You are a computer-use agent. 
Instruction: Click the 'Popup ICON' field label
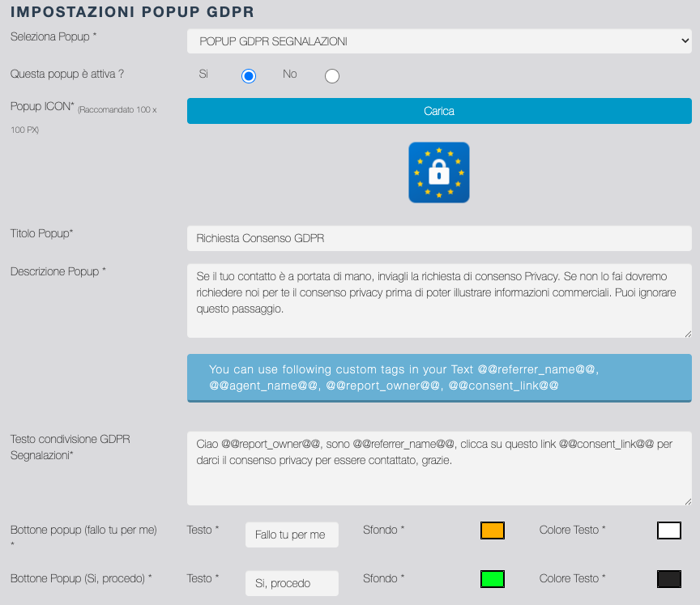click(42, 106)
